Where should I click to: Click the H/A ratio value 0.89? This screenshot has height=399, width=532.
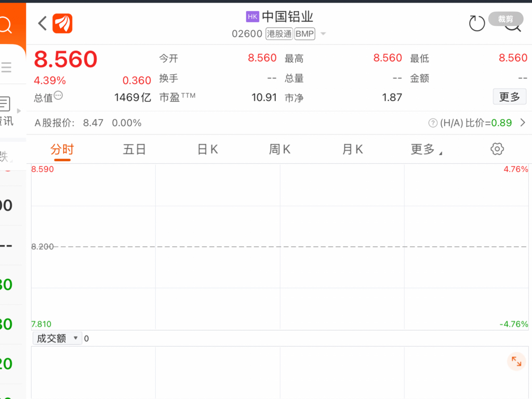pos(501,123)
